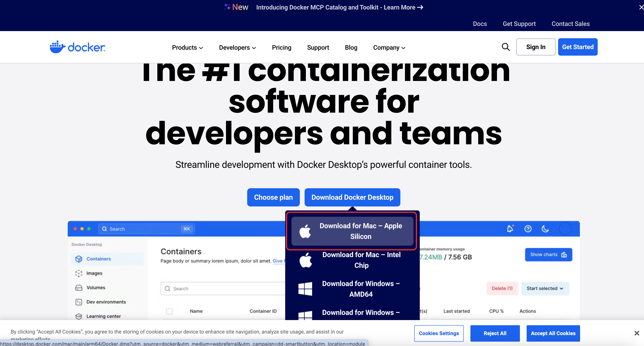Open the Company dropdown menu
644x346 pixels.
[389, 48]
